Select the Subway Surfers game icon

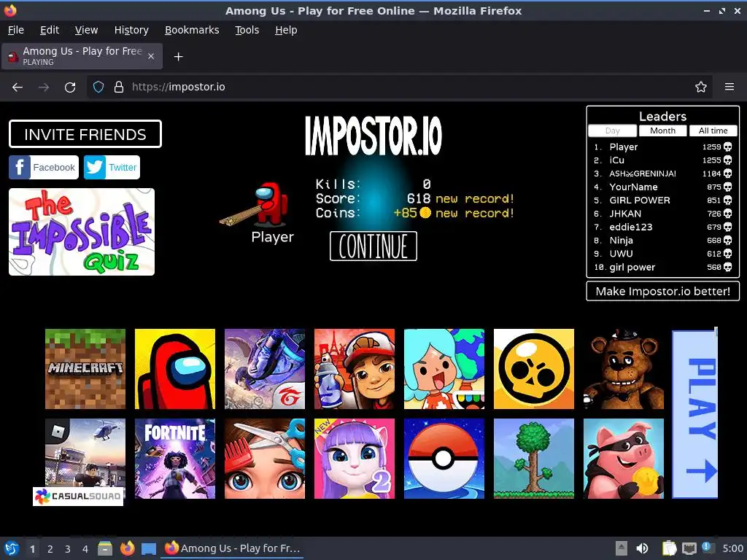pos(355,368)
